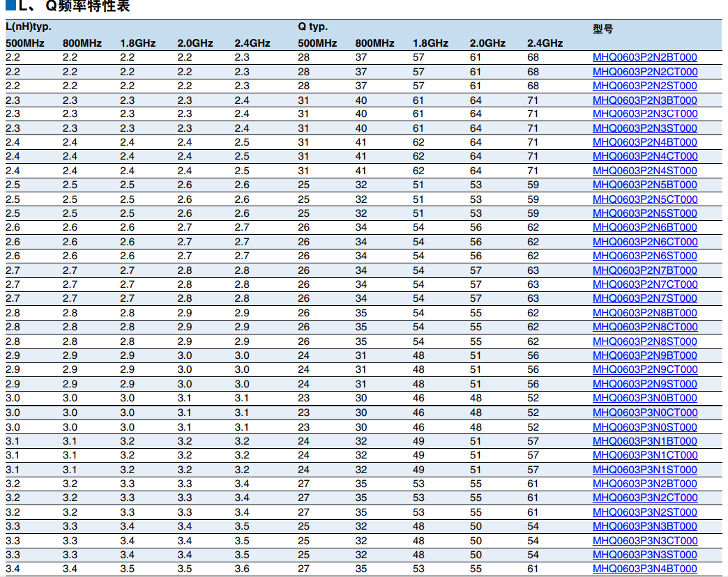Viewport: 728px width, 577px height.
Task: Click the MHQ0603P3N0BT000 link
Action: coord(645,398)
